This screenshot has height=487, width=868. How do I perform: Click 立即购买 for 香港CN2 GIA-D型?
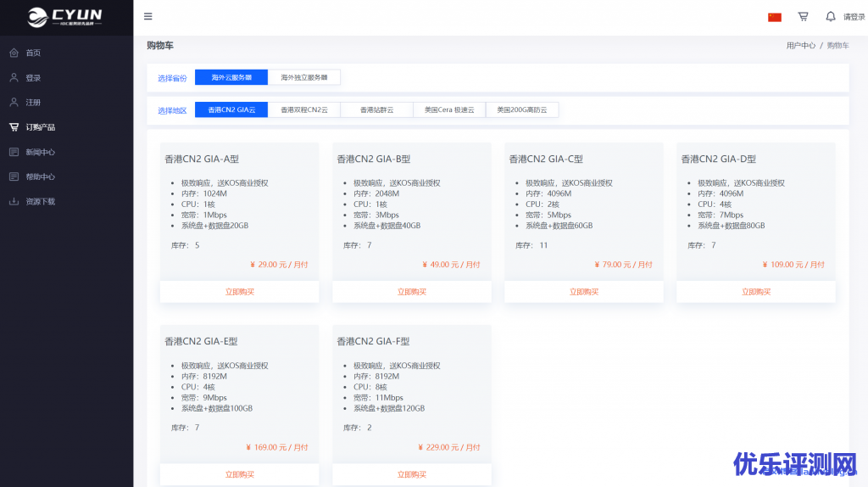tap(755, 292)
